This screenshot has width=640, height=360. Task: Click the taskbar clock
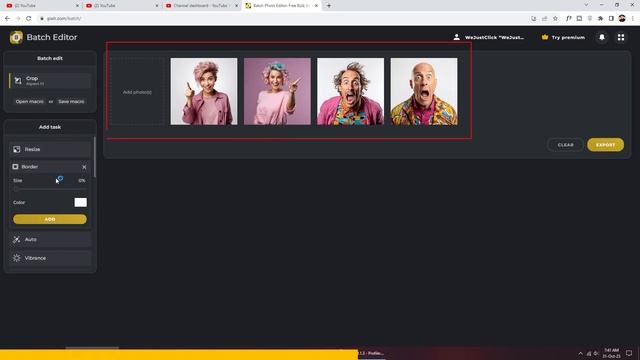click(x=611, y=353)
